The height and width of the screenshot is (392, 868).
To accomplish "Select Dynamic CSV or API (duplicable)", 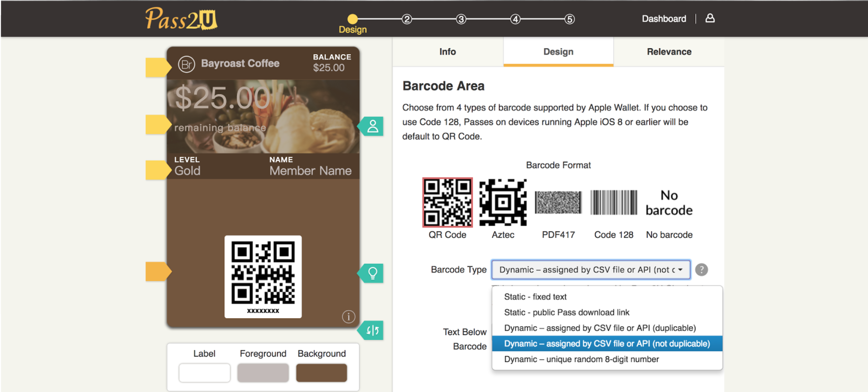I will point(607,328).
